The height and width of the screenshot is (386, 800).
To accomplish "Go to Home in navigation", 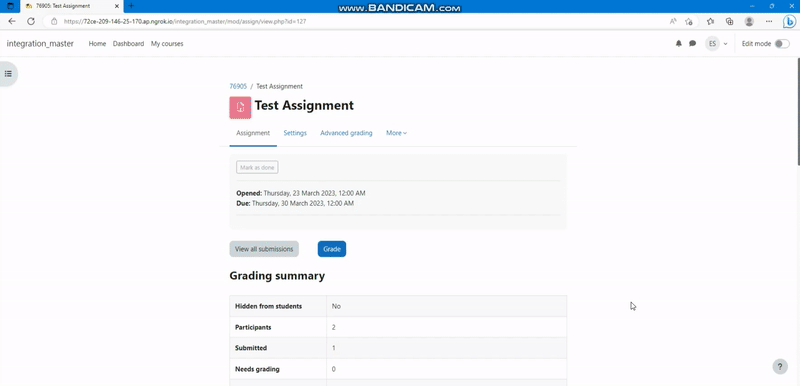I will pos(97,44).
